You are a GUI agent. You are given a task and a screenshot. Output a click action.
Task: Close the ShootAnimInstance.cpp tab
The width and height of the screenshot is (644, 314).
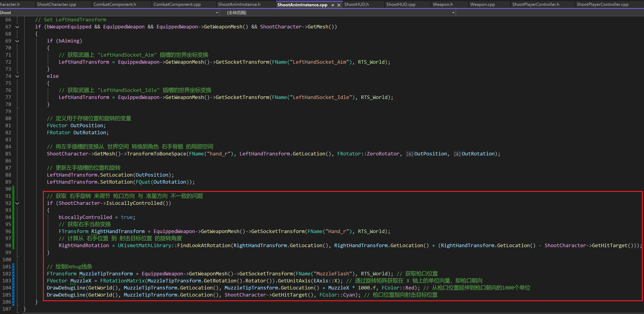(x=339, y=5)
